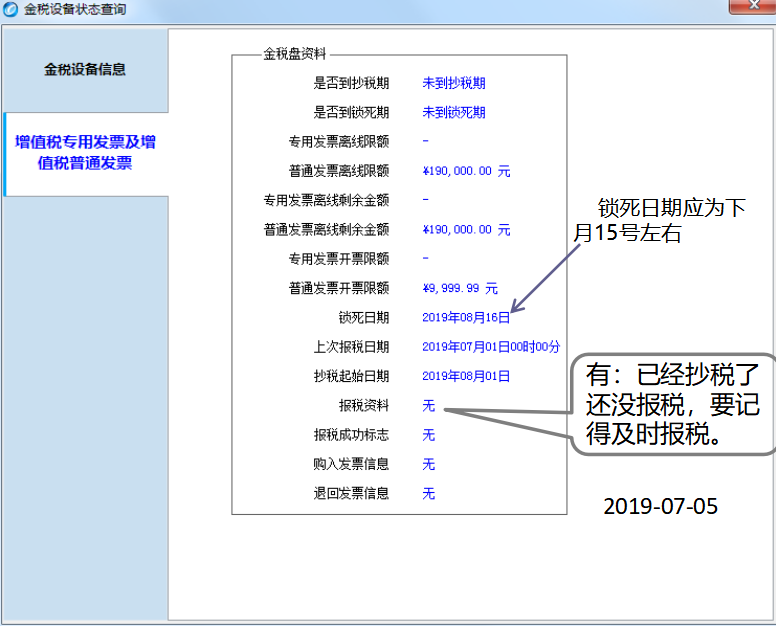Select the 上次报税日期 timestamp value
This screenshot has height=626, width=776.
coord(491,347)
